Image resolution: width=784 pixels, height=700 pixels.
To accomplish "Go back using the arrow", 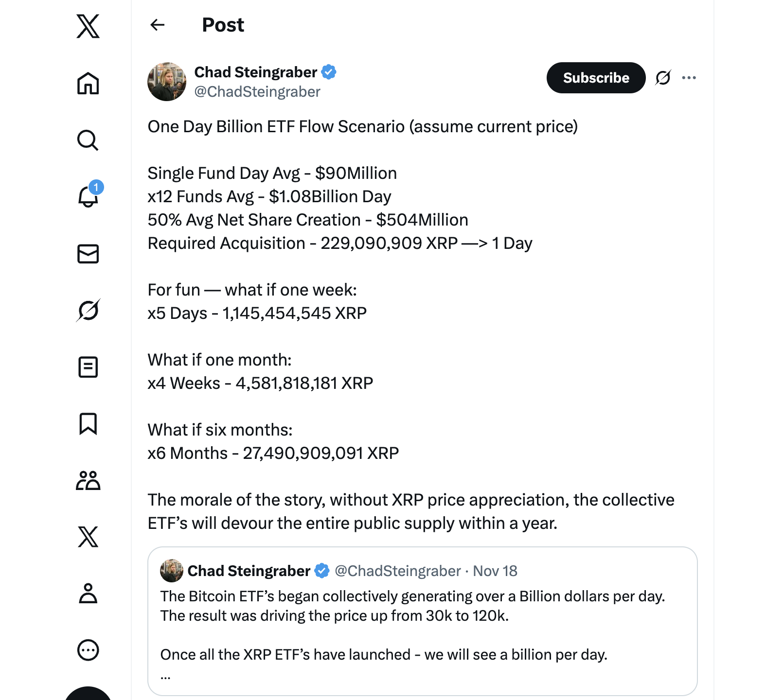I will coord(158,25).
